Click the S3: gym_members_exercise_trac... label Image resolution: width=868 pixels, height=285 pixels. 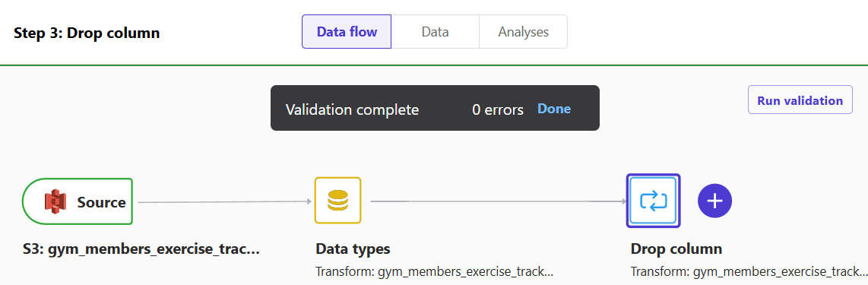[141, 249]
